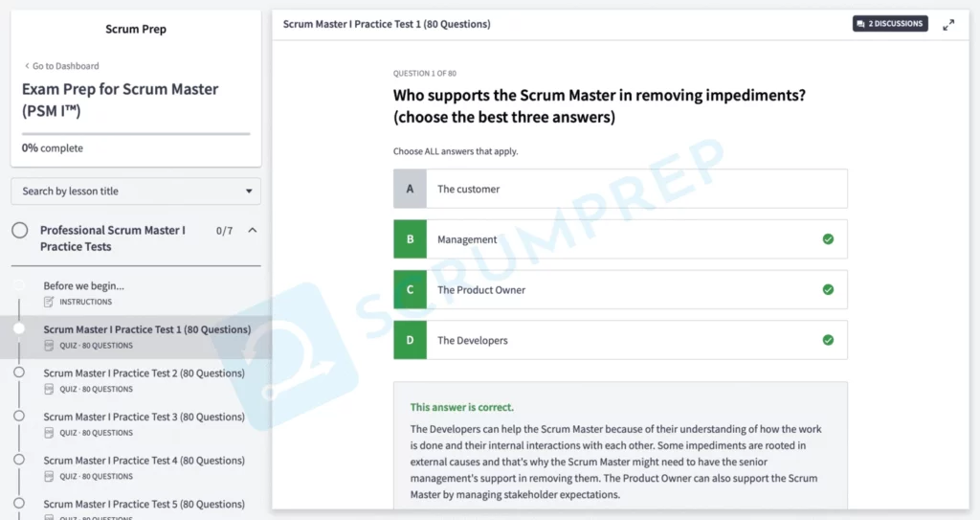The image size is (980, 520).
Task: Click the Instructions document icon
Action: (x=49, y=302)
